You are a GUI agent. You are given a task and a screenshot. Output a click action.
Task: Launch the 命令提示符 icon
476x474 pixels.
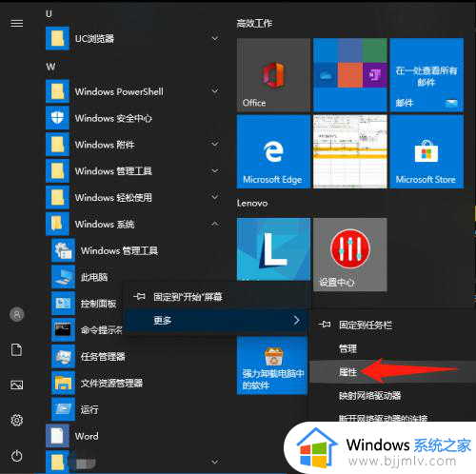point(63,329)
